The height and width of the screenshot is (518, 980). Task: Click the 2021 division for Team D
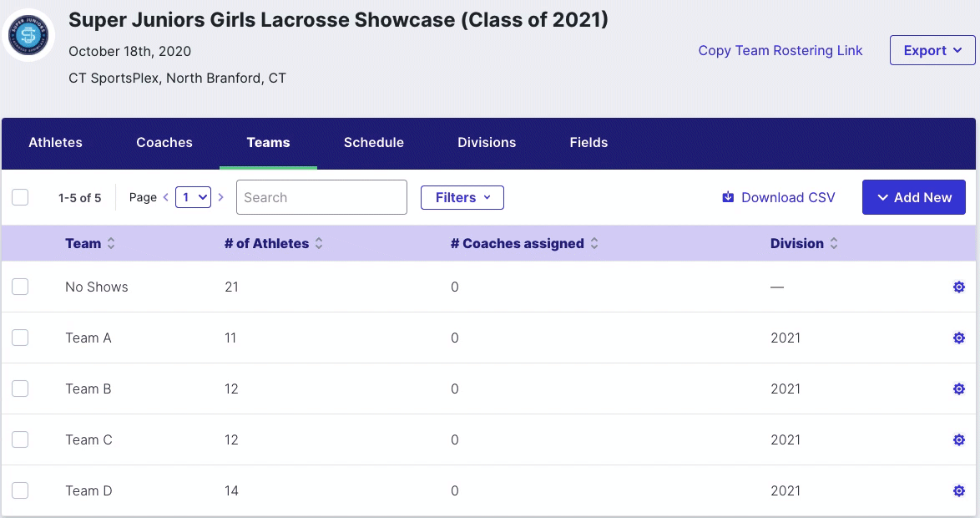(x=786, y=491)
